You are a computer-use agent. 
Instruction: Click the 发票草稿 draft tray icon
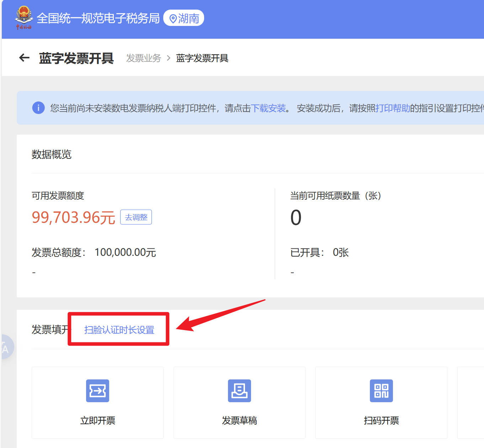239,391
